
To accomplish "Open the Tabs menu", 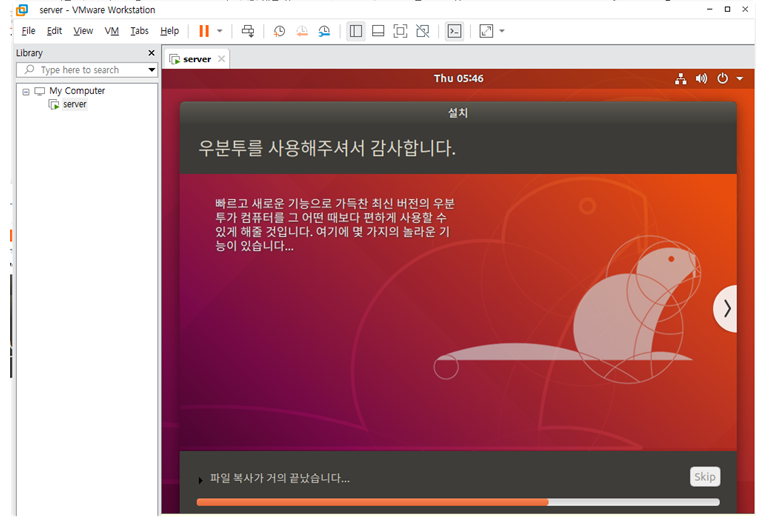I will click(139, 31).
